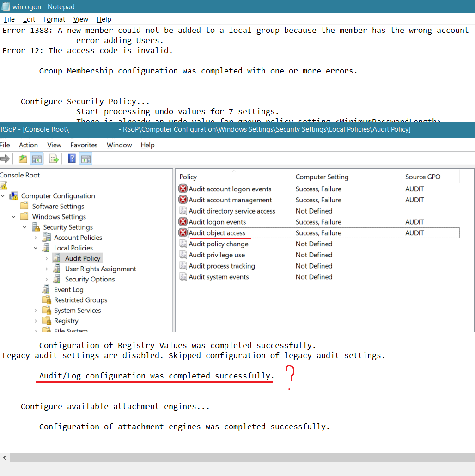Expand the Security Options tree node

pos(47,279)
